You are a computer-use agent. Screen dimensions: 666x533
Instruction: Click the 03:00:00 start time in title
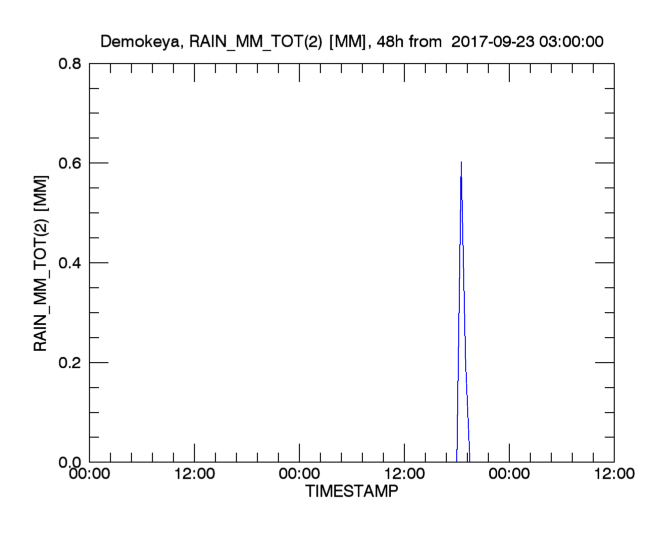(564, 42)
